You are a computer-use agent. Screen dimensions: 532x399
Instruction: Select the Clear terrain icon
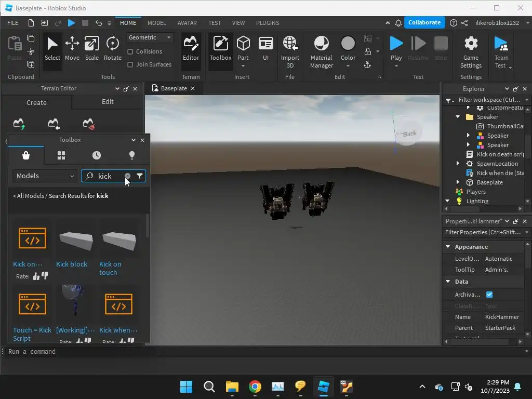[88, 124]
